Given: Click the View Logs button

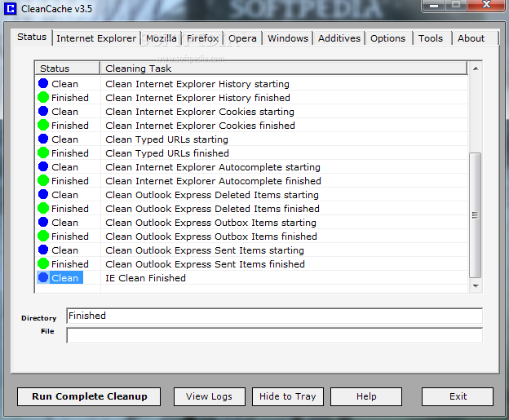Looking at the screenshot, I should point(210,396).
